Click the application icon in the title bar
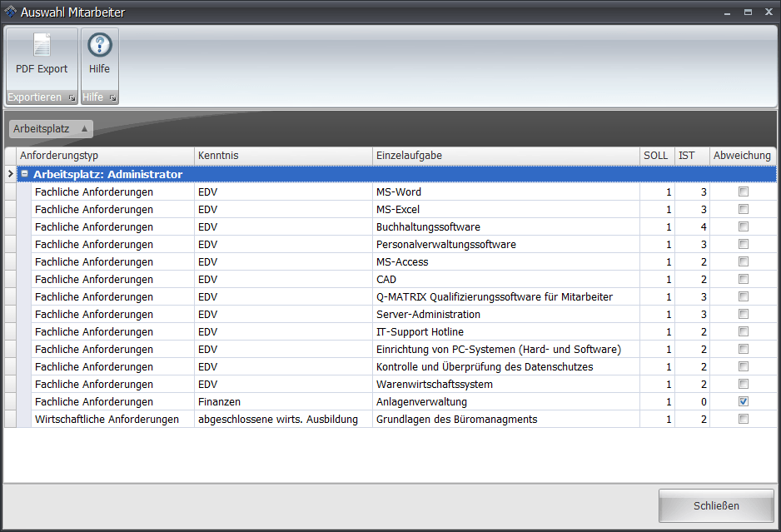Image resolution: width=781 pixels, height=532 pixels. [9, 12]
